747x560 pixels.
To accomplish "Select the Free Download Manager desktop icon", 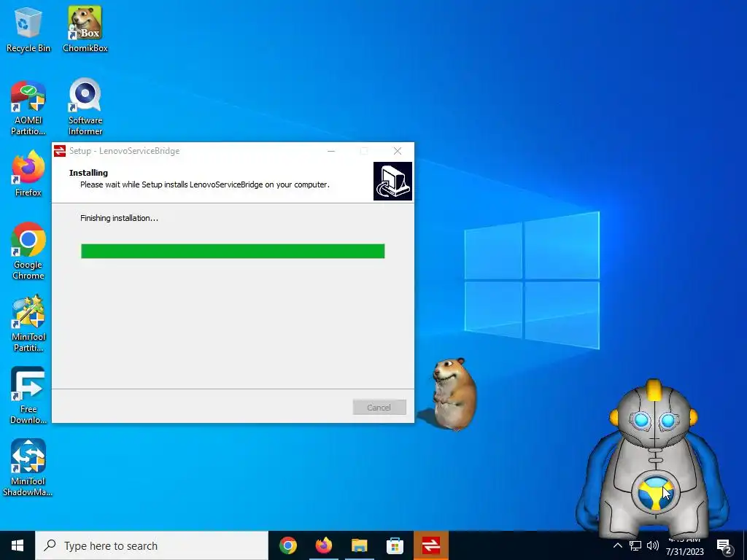I will [x=28, y=395].
